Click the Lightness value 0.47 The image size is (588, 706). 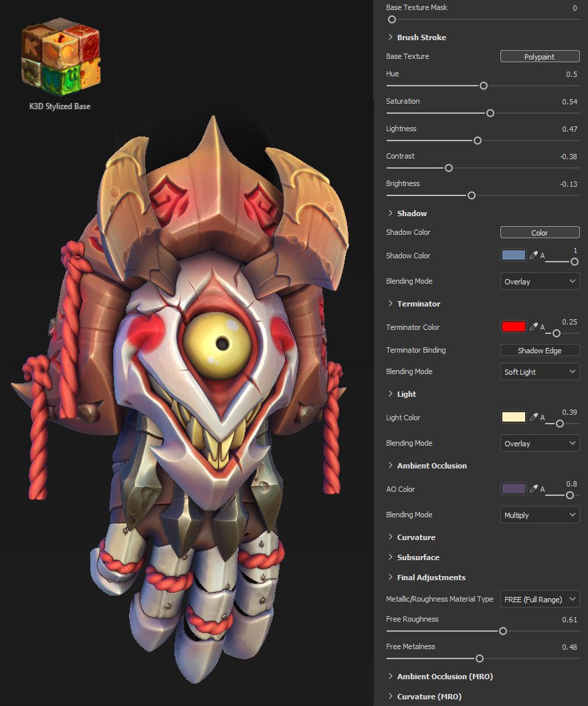click(569, 129)
